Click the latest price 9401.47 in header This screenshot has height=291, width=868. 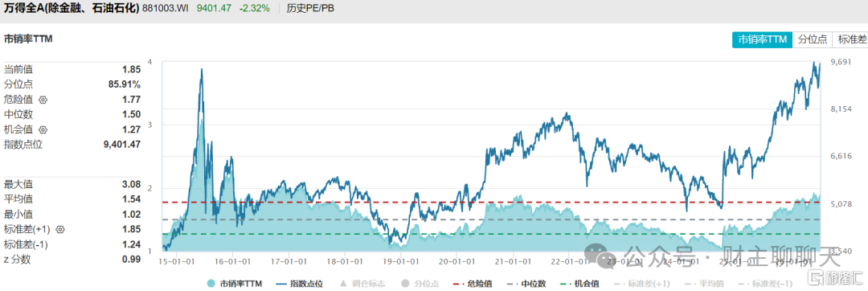[x=214, y=8]
